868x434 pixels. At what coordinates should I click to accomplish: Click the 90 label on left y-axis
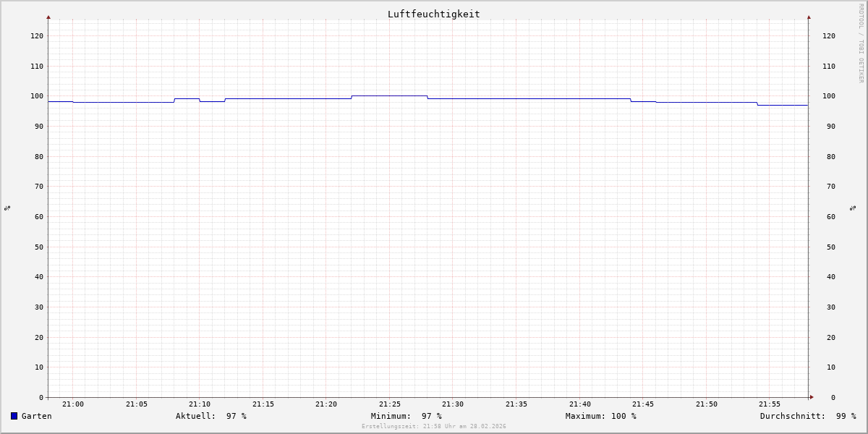coord(39,126)
